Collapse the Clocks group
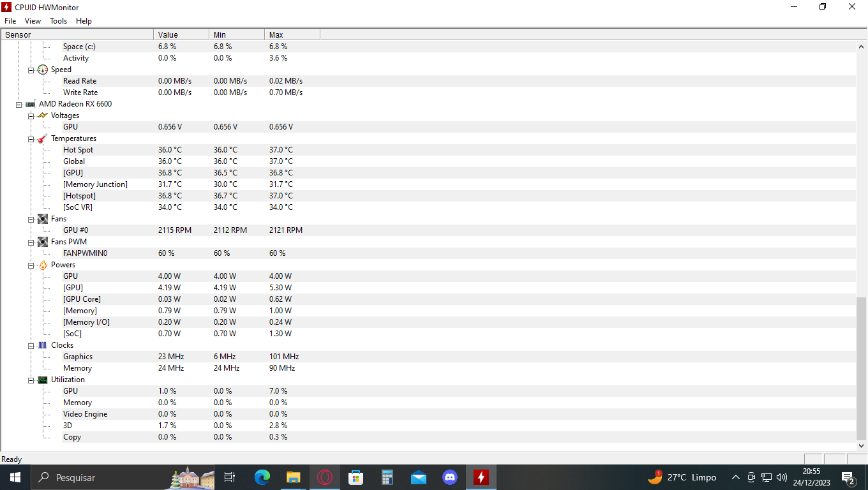Screen dimensions: 868x490 [x=31, y=345]
